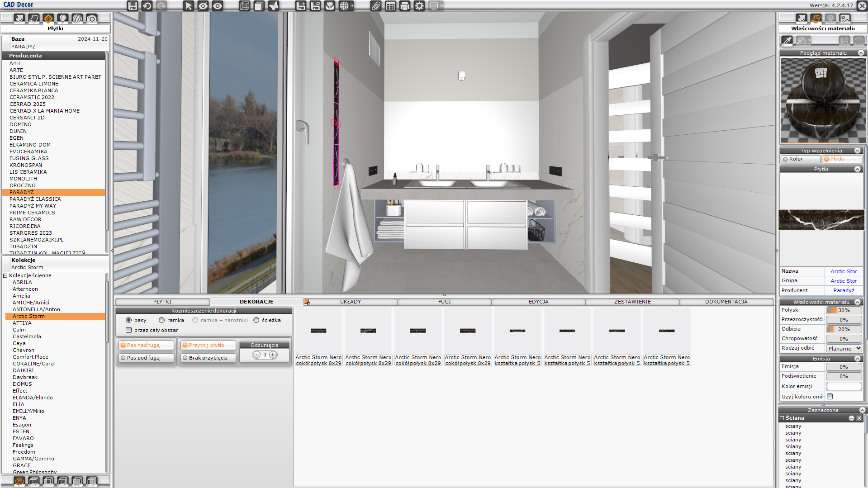868x488 pixels.
Task: Click the printer icon in the top toolbar
Action: pyautogui.click(x=405, y=6)
